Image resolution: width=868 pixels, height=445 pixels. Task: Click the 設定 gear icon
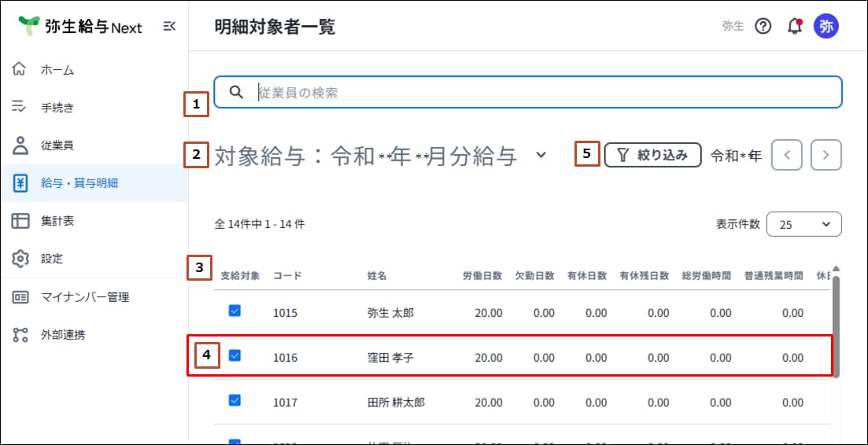click(x=20, y=259)
